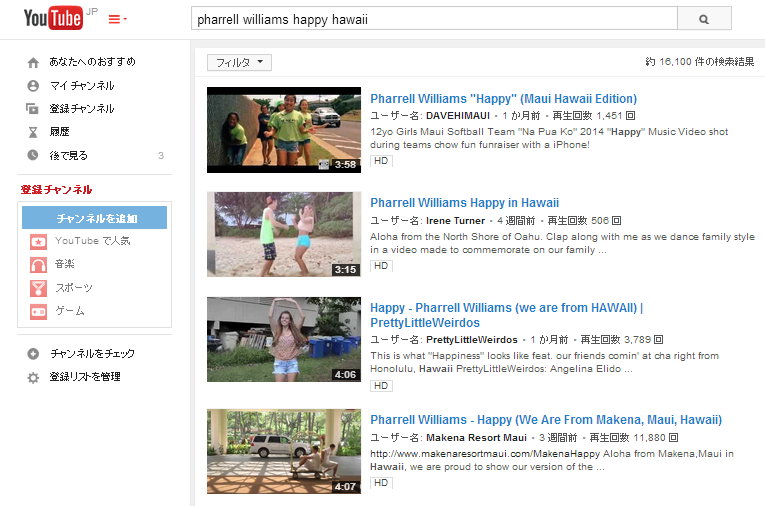This screenshot has height=506, width=765.
Task: Open the guide menu next to logo
Action: (x=117, y=19)
